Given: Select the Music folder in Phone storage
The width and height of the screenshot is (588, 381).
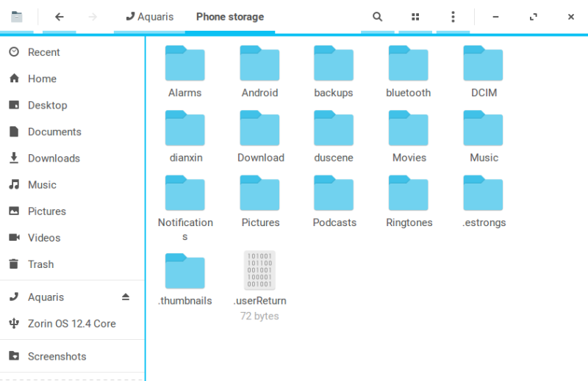Looking at the screenshot, I should click(x=484, y=137).
